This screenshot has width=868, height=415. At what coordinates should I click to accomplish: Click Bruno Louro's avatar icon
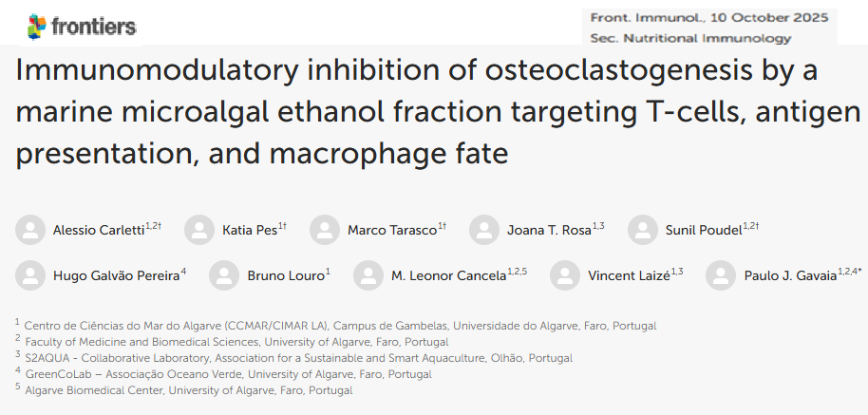[224, 275]
